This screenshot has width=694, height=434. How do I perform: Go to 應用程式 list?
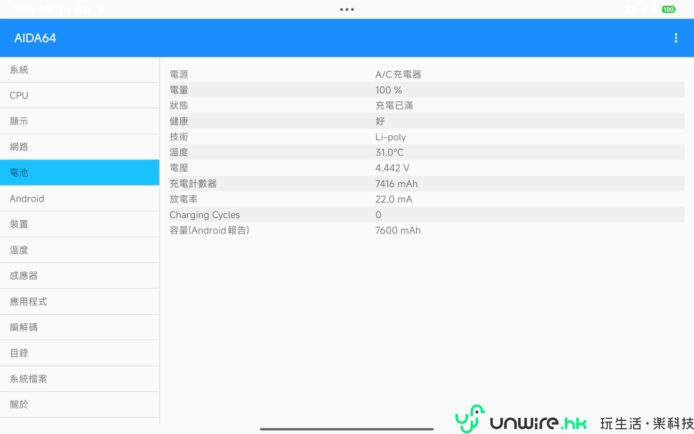tap(80, 302)
